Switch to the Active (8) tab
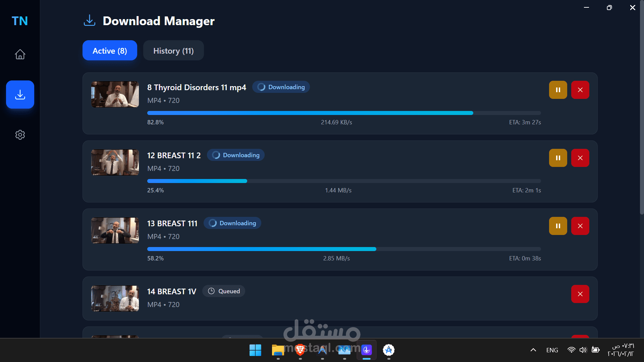 point(110,51)
